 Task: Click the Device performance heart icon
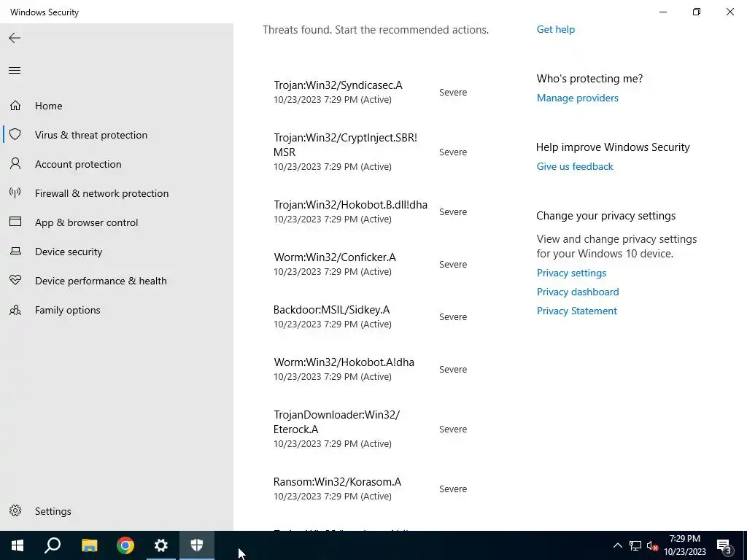(15, 280)
